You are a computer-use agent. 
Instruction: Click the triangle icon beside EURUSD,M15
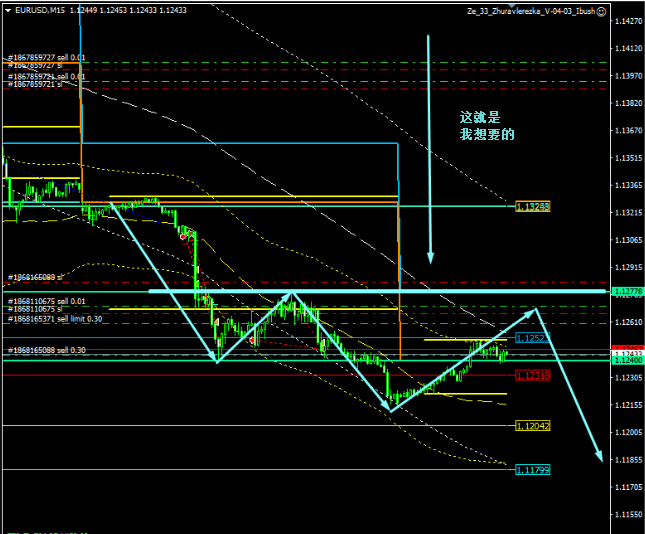pos(7,11)
